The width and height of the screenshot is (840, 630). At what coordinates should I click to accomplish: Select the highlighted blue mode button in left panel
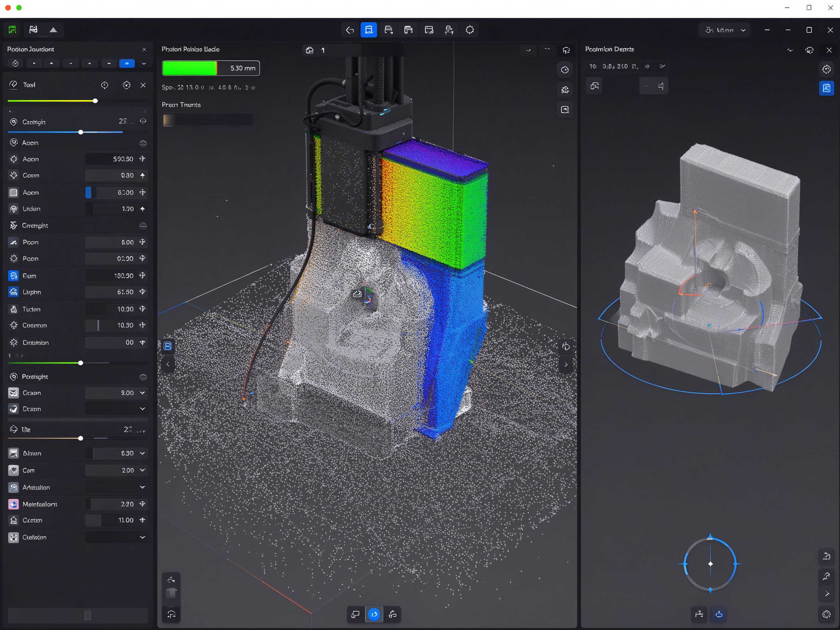pos(127,63)
